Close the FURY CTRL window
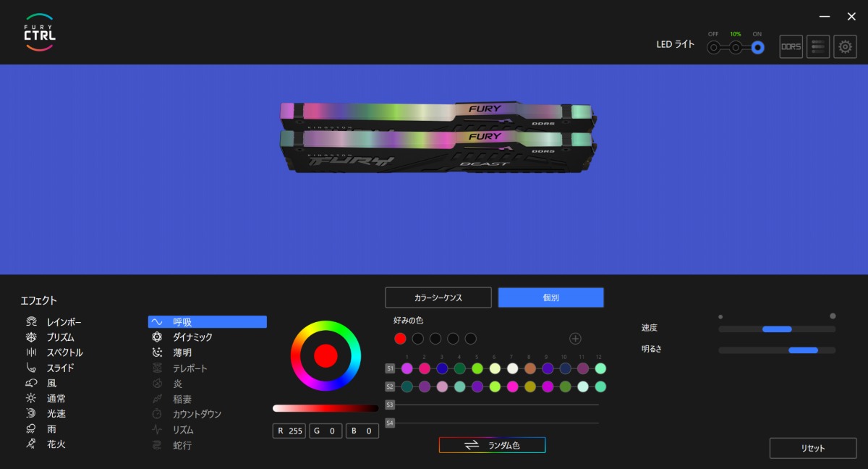This screenshot has width=868, height=469. pyautogui.click(x=851, y=16)
